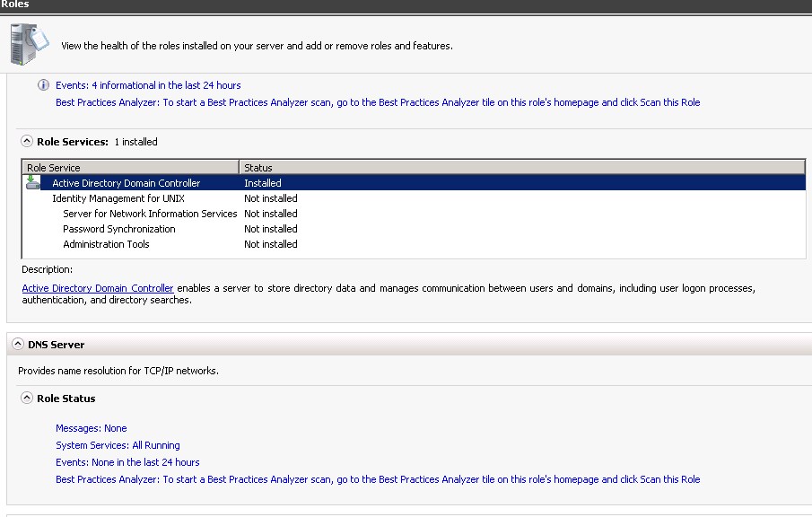Click 'Provides name resolution for TCP/IP networks' text
Screen dimensions: 812x517
pos(118,371)
